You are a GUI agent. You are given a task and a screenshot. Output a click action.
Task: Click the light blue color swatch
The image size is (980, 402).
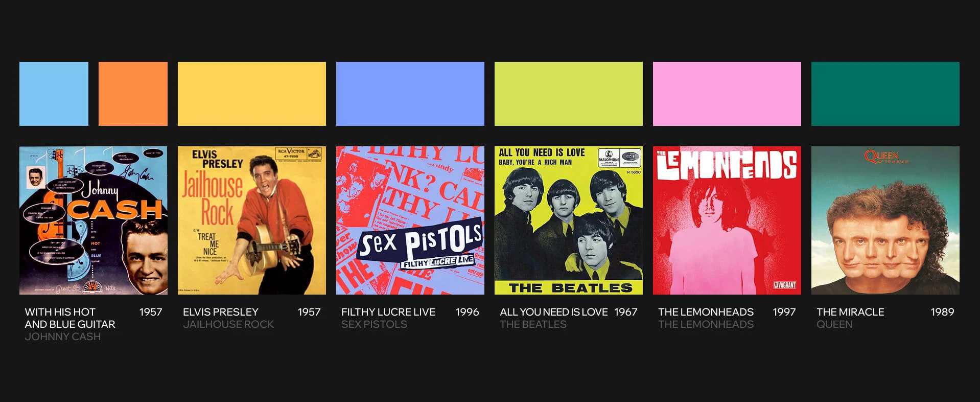click(x=54, y=94)
